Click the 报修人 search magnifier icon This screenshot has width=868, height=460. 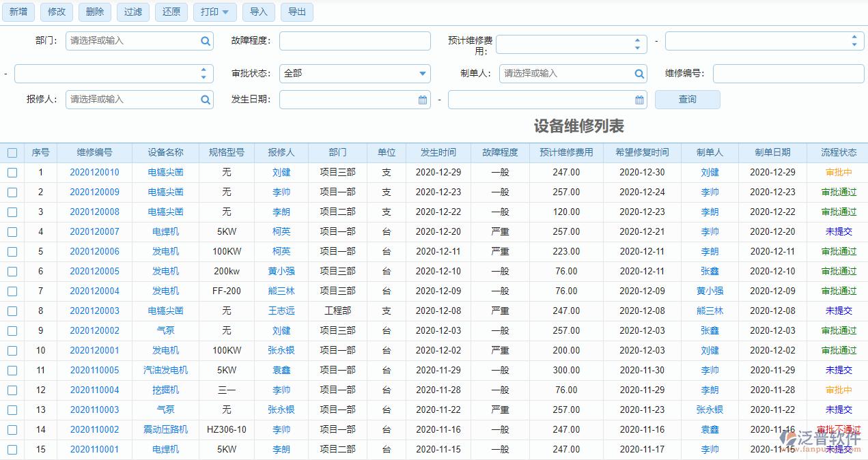click(x=205, y=100)
